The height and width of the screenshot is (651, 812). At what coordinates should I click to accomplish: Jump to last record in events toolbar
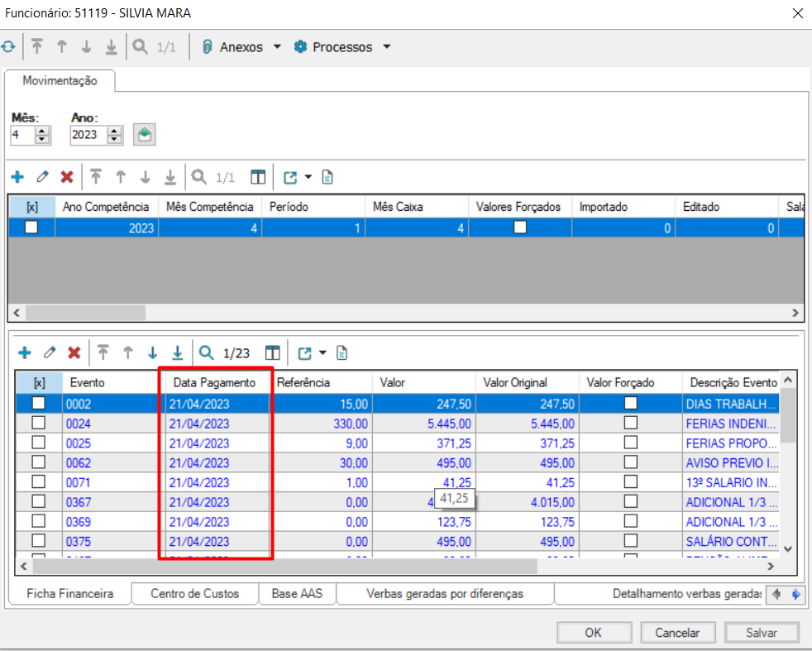177,353
